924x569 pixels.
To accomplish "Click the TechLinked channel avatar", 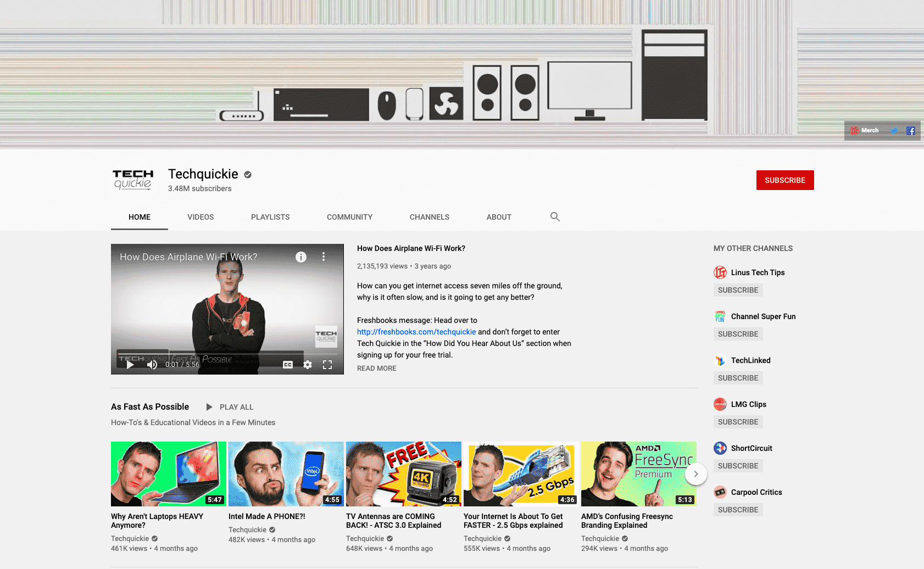I will coord(720,360).
